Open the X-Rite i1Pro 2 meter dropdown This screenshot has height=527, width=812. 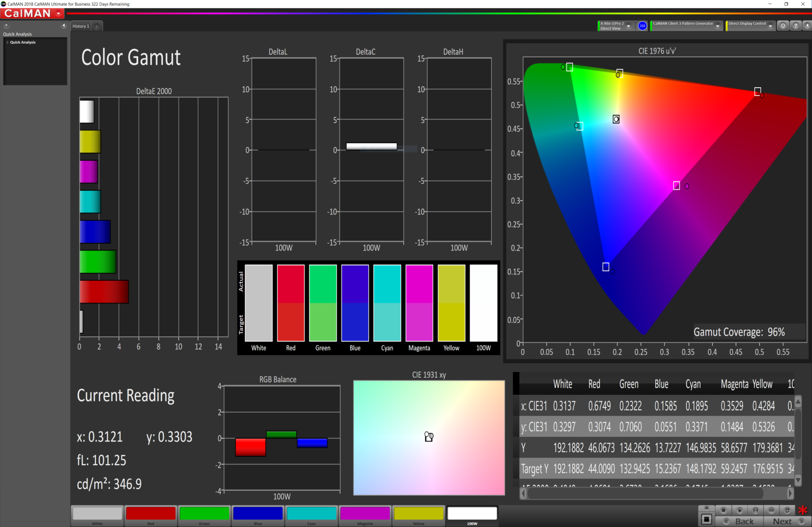628,25
